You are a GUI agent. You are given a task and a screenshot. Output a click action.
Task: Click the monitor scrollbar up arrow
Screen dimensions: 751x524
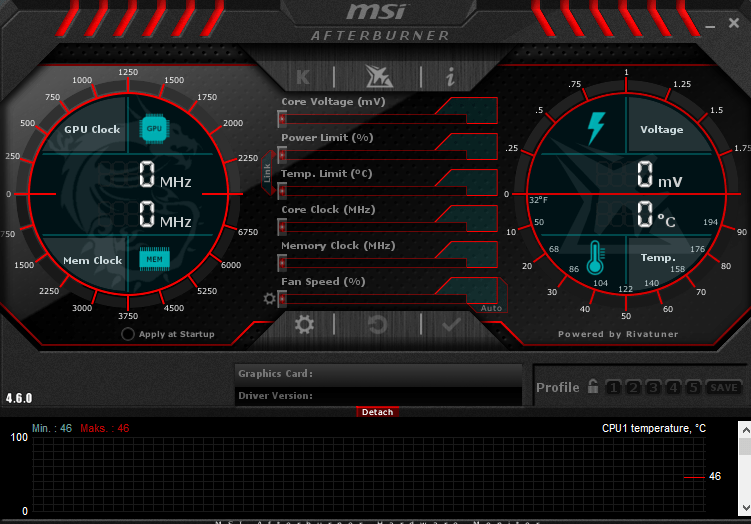coord(745,430)
